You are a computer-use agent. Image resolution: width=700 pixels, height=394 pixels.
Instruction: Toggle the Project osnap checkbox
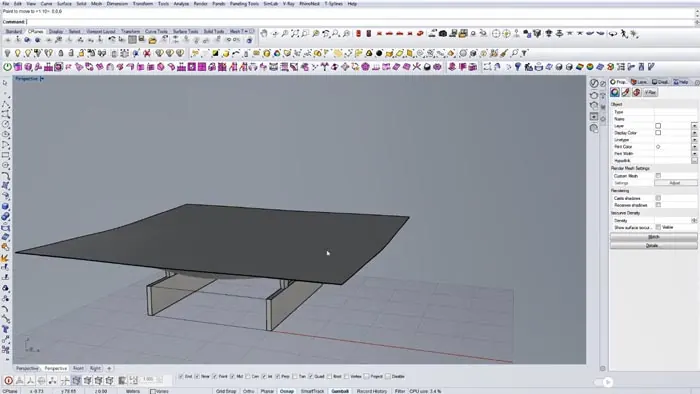[x=367, y=377]
